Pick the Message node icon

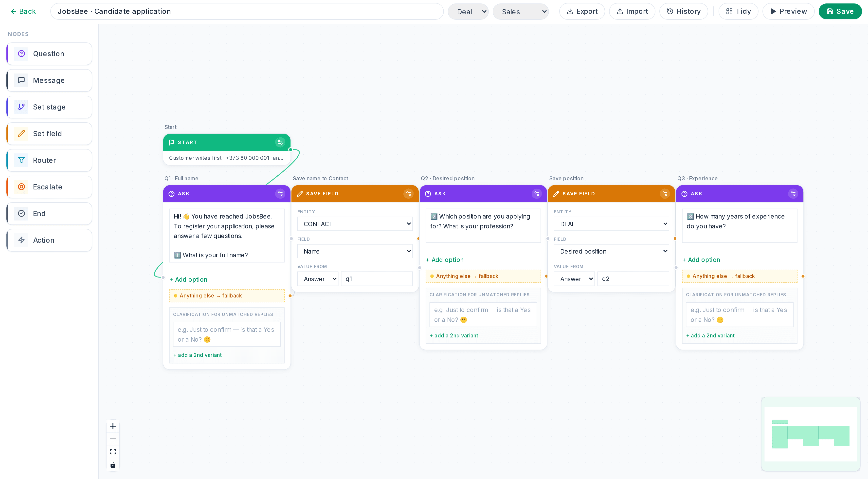[21, 80]
